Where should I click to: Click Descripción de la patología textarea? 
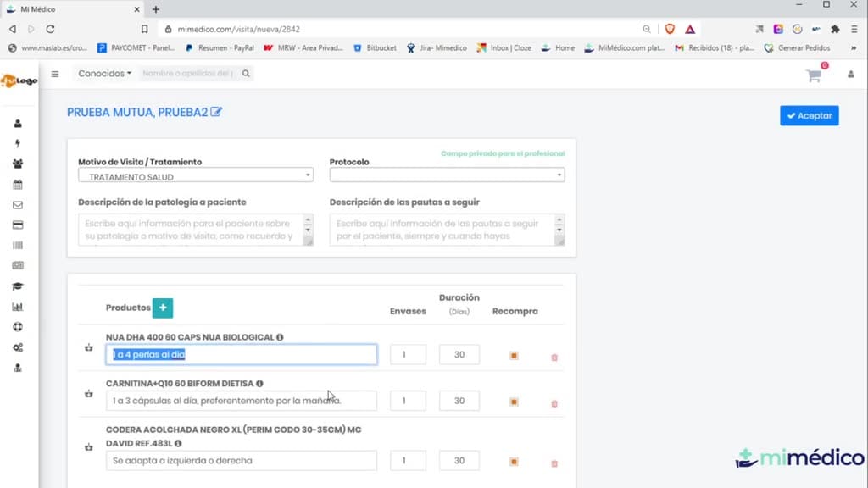click(196, 230)
